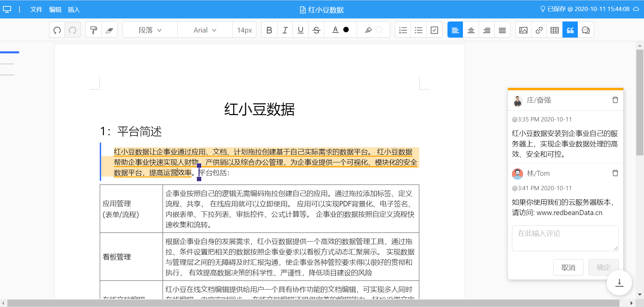Click 林/Tom's avatar

tap(518, 173)
